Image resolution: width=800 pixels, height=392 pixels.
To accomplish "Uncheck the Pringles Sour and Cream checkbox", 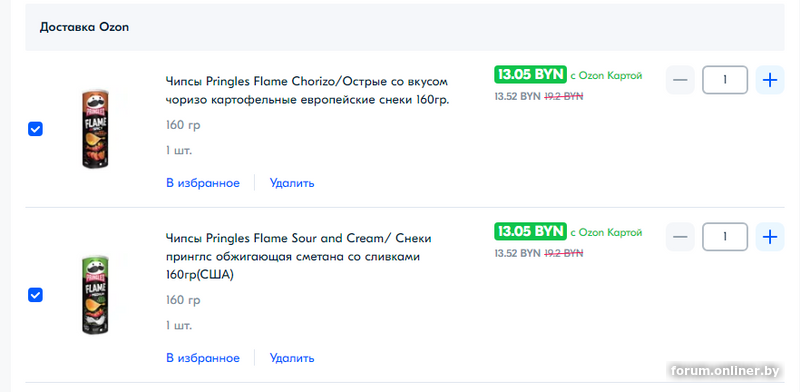I will (x=35, y=295).
